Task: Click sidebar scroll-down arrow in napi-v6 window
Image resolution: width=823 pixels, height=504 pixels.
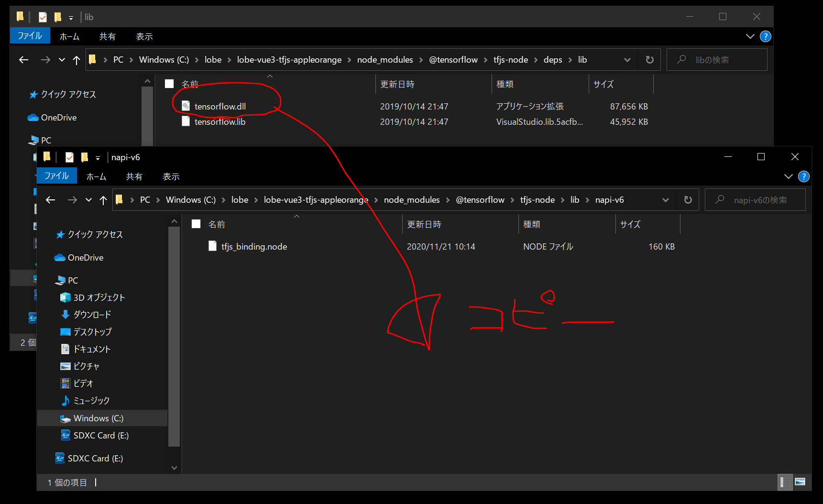Action: (174, 468)
